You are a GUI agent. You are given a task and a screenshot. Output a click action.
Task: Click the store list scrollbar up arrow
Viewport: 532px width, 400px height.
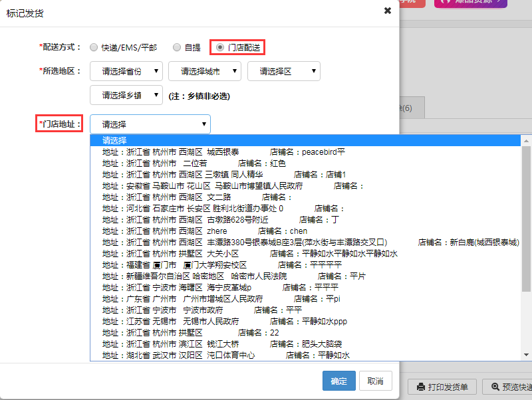click(526, 140)
